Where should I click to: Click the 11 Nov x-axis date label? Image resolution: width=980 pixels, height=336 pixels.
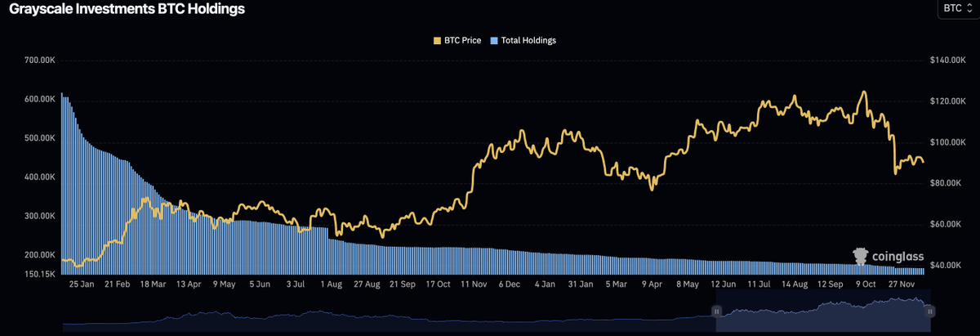tap(474, 284)
